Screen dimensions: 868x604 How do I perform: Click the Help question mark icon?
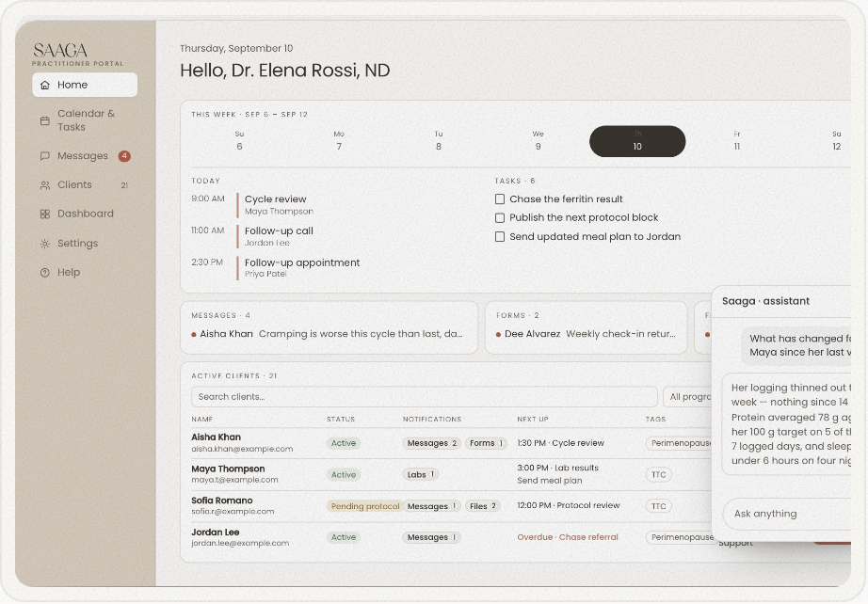(45, 273)
